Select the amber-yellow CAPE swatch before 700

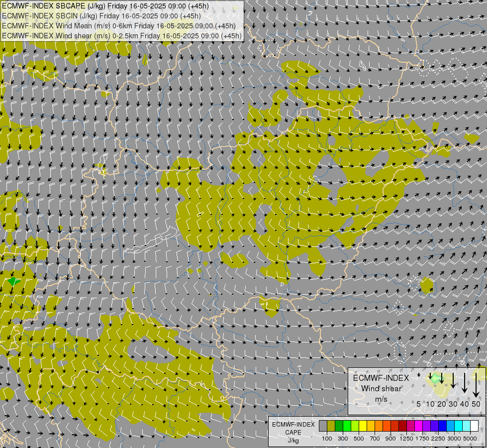pyautogui.click(x=371, y=426)
